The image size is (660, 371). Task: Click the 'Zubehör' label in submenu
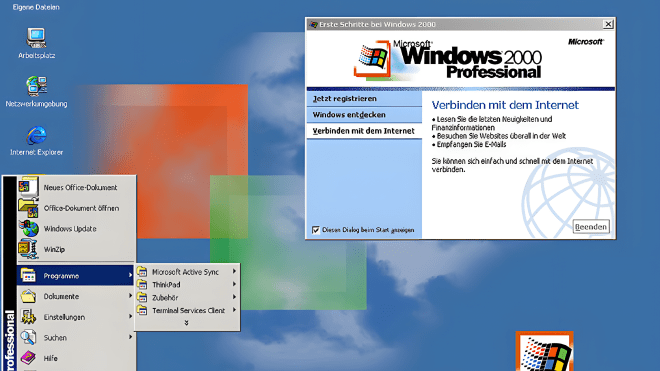(165, 298)
